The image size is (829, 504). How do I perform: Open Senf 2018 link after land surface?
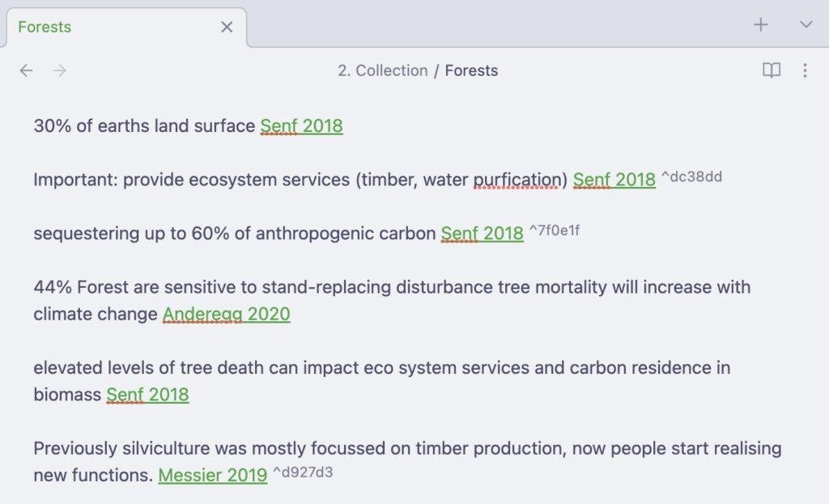(x=301, y=125)
